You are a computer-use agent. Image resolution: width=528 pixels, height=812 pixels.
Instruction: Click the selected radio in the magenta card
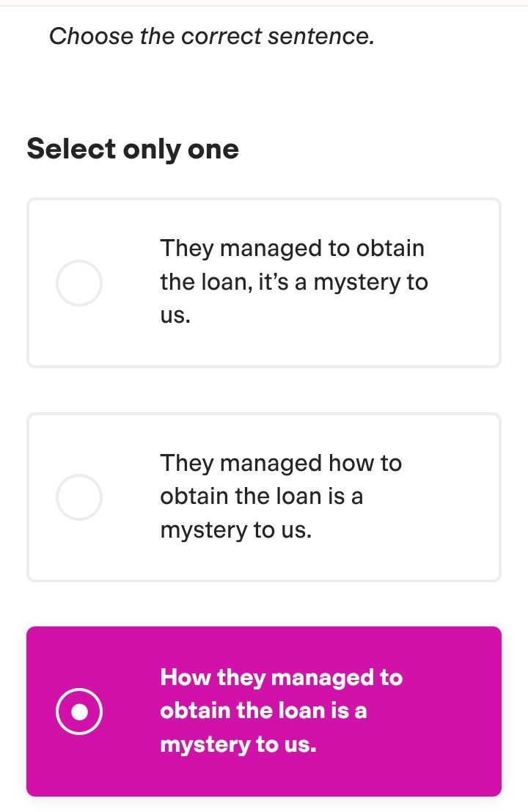[79, 711]
